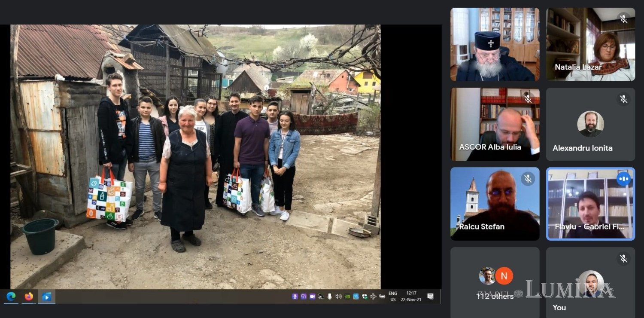
Task: Open the volume speaker tray icon
Action: click(x=338, y=296)
